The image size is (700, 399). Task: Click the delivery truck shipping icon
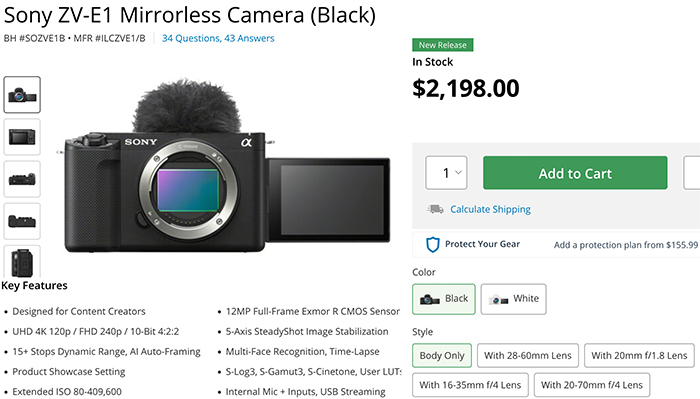coord(435,209)
